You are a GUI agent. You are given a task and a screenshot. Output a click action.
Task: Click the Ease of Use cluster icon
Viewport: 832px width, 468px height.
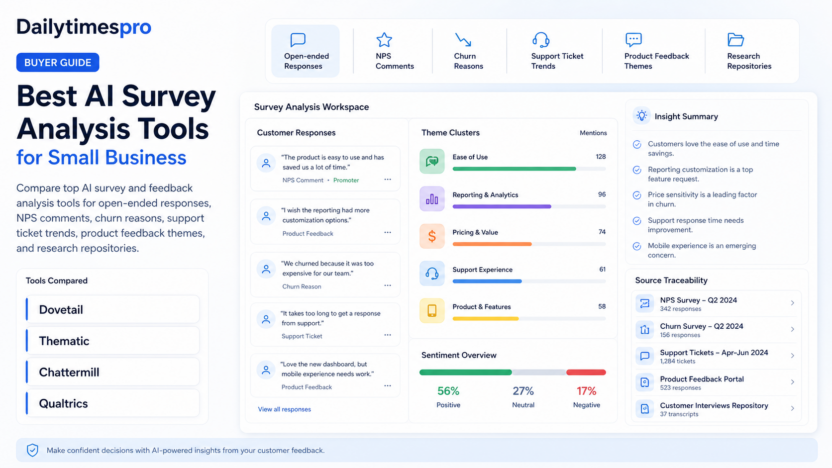tap(432, 161)
